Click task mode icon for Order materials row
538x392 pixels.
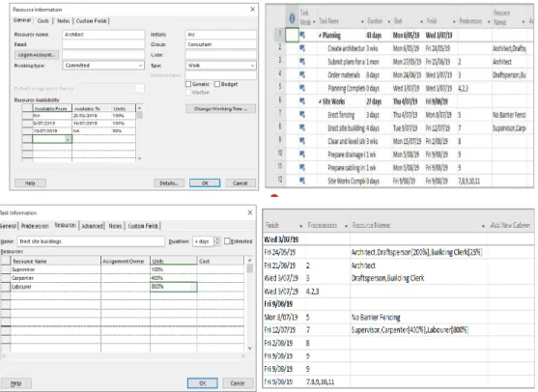[x=302, y=74]
